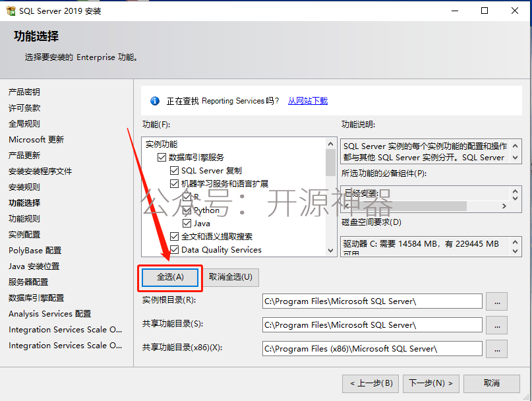This screenshot has height=401, width=532.
Task: Click right arrow of prerequisites horizontal scrollbar
Action: (x=504, y=206)
